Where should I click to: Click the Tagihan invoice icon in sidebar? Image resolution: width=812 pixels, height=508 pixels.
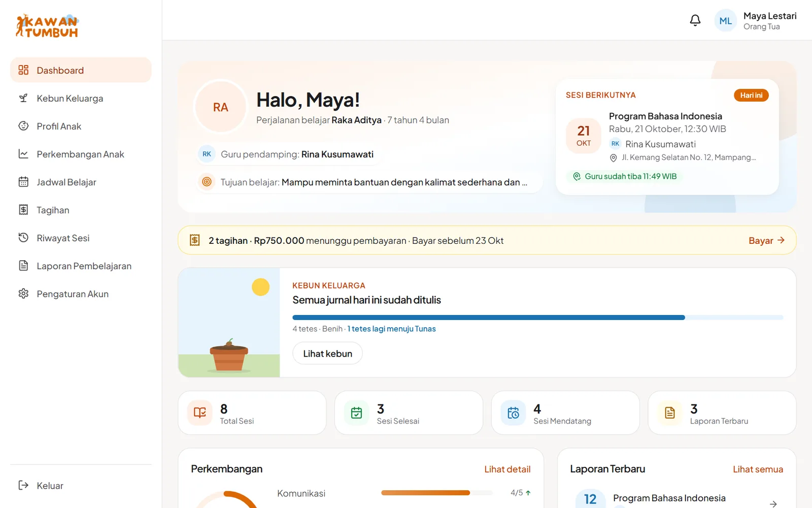(x=23, y=210)
